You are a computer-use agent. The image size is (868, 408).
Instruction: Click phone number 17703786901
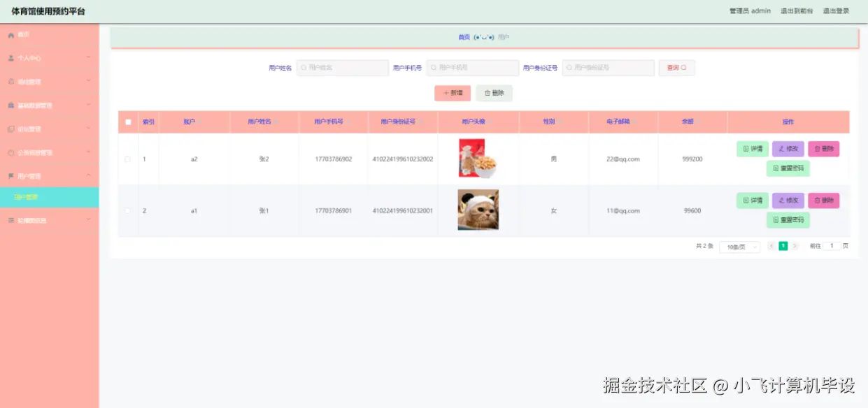(334, 210)
